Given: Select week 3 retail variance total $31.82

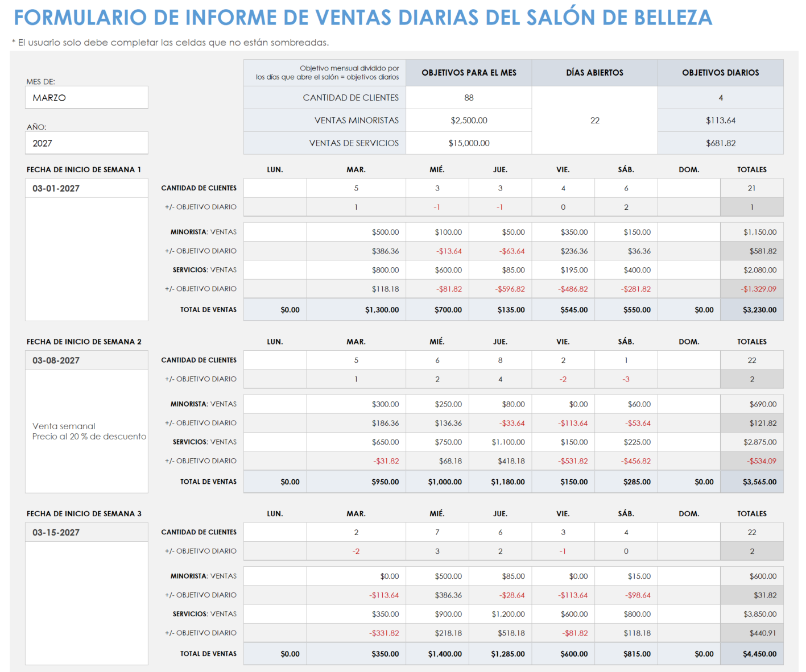Looking at the screenshot, I should coord(752,595).
